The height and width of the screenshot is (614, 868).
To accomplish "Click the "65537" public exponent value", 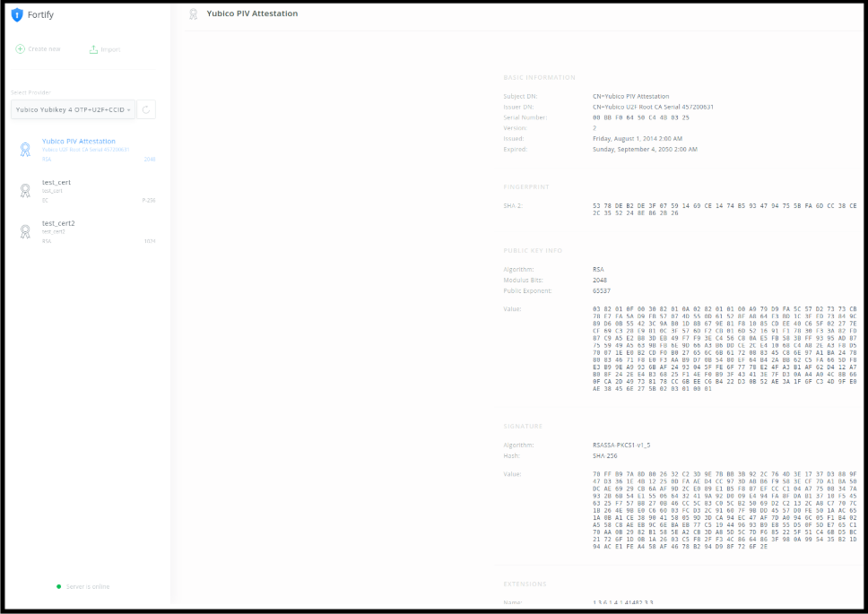I will [x=601, y=290].
